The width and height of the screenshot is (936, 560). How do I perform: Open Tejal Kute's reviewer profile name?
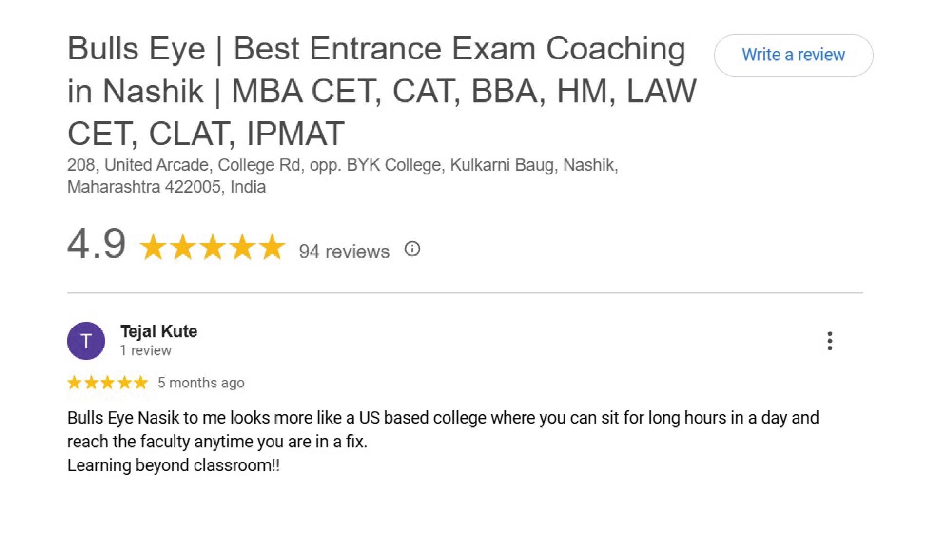(x=159, y=331)
